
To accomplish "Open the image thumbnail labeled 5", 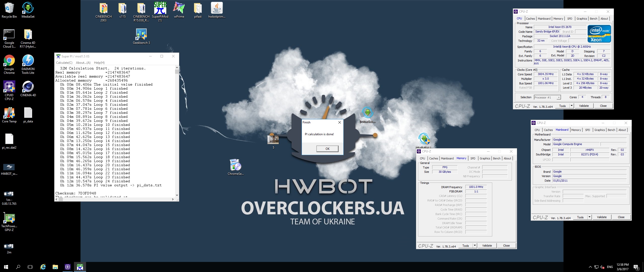I will point(273,142).
